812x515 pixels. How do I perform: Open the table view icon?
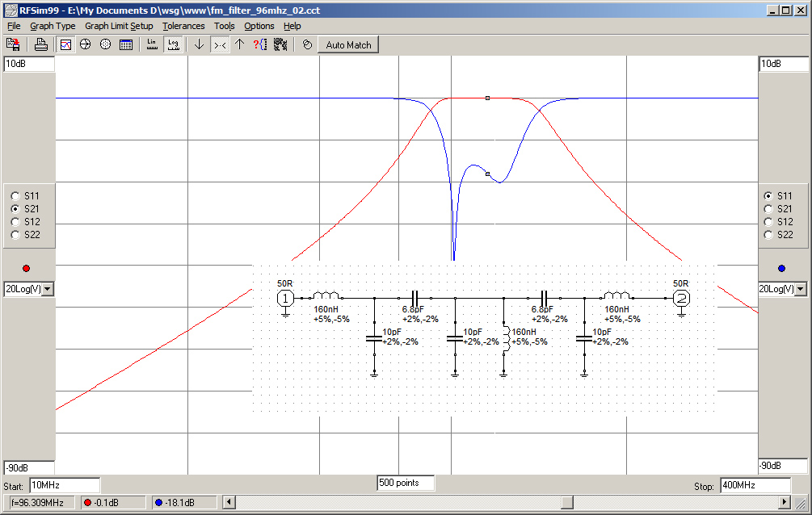pyautogui.click(x=126, y=45)
